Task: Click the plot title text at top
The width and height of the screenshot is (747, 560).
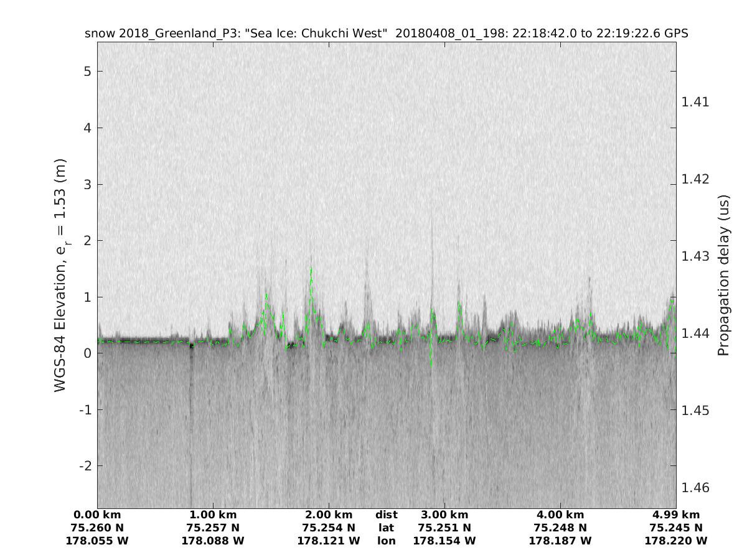Action: [386, 34]
